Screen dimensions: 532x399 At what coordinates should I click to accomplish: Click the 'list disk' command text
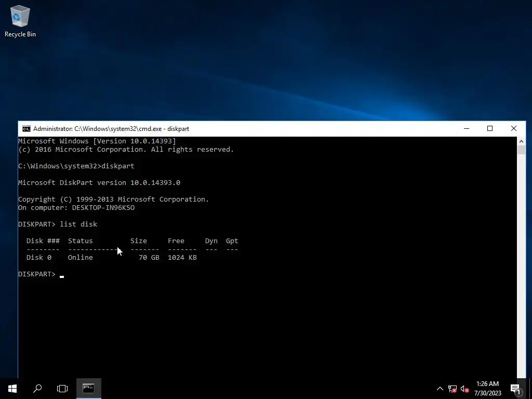(78, 224)
